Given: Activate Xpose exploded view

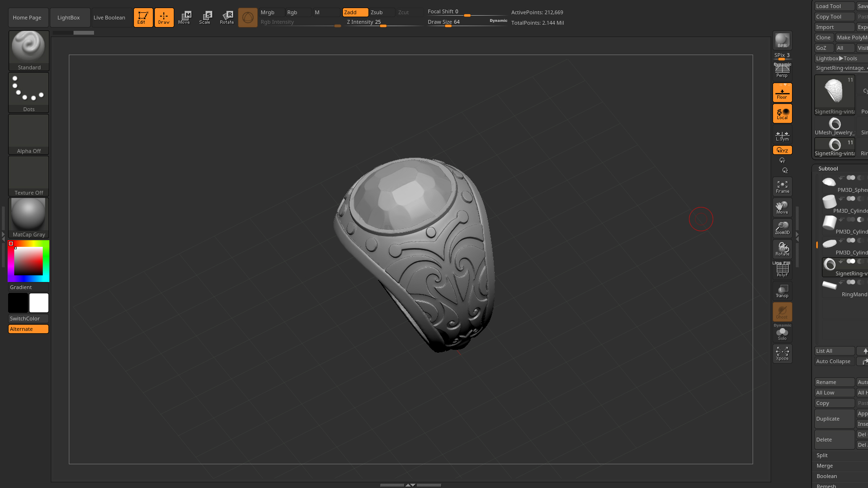Looking at the screenshot, I should 782,354.
